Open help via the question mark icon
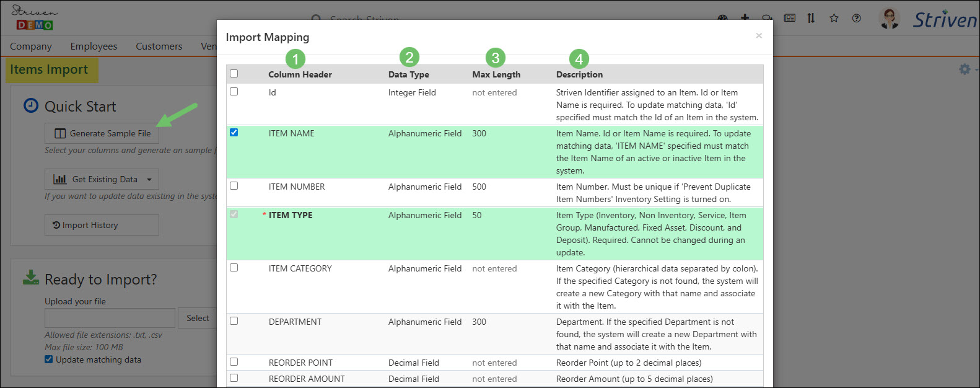The width and height of the screenshot is (980, 388). (856, 18)
